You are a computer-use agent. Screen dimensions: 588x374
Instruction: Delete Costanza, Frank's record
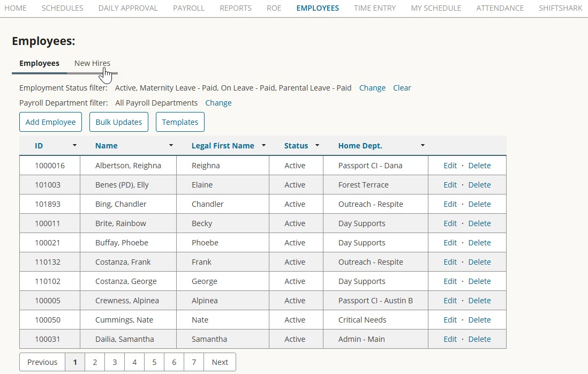click(479, 262)
